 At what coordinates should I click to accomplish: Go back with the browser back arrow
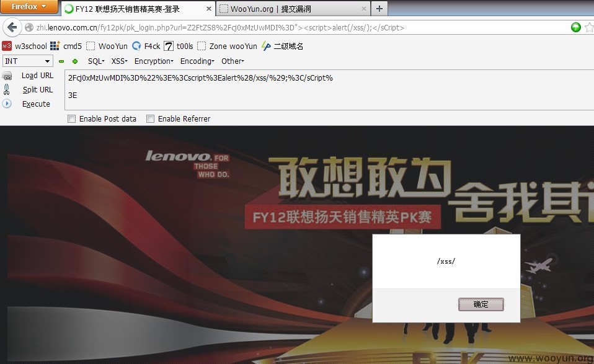[x=12, y=27]
